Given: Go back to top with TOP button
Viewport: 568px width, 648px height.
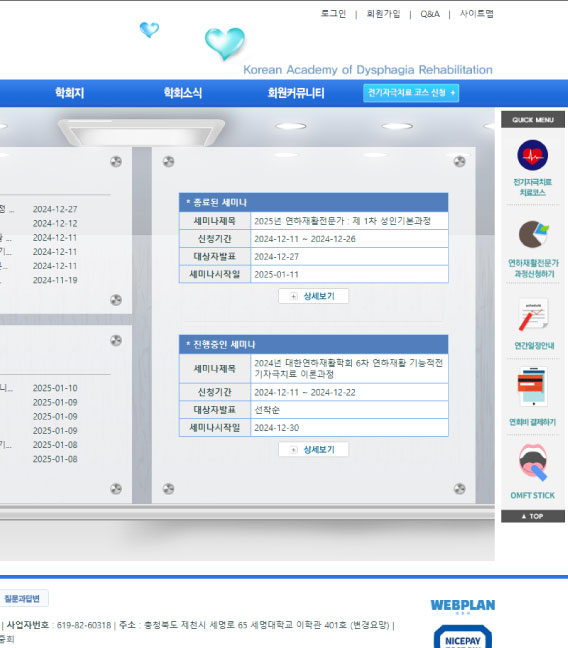Looking at the screenshot, I should (x=533, y=516).
